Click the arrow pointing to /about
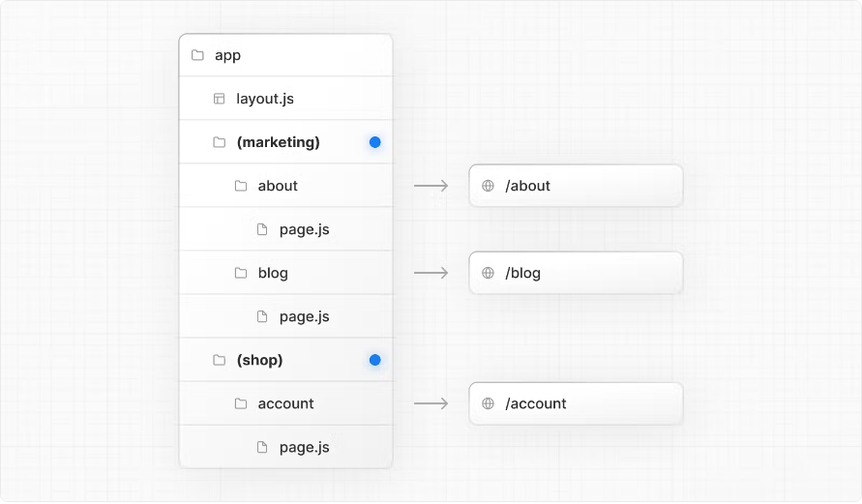 (x=431, y=186)
